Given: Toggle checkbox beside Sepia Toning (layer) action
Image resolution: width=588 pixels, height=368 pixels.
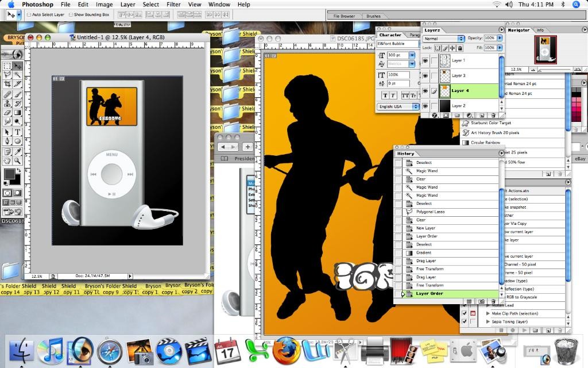Looking at the screenshot, I should tap(464, 321).
